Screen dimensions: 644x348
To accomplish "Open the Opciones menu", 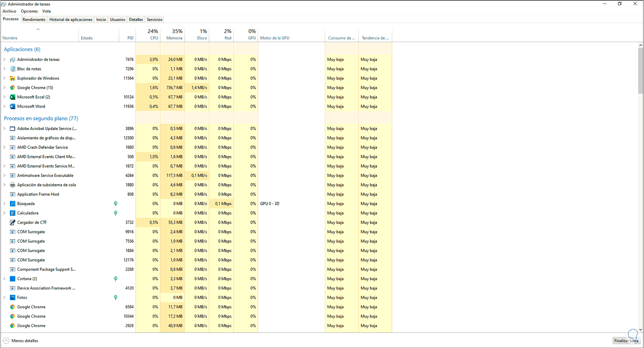I will pos(29,11).
